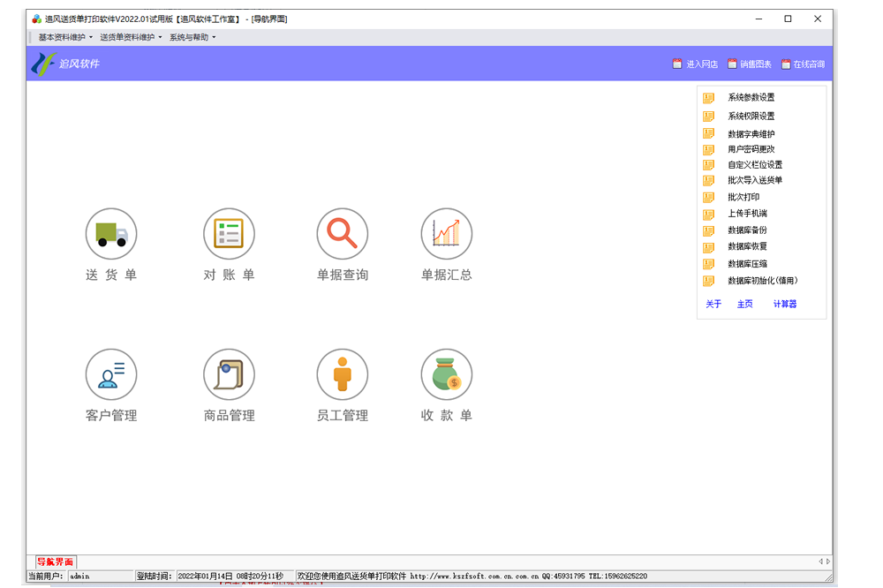Open the 客户管理 customer icon
The image size is (883, 588).
coord(111,374)
